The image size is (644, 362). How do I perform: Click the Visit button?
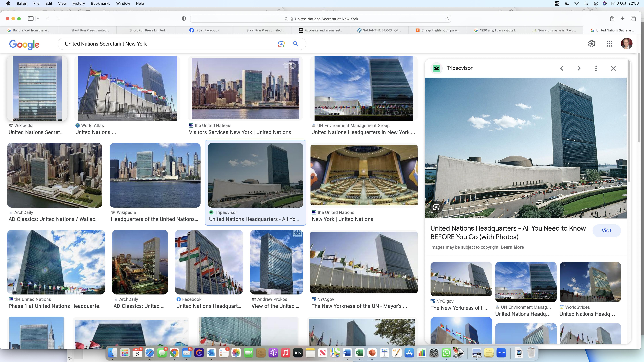[606, 231]
